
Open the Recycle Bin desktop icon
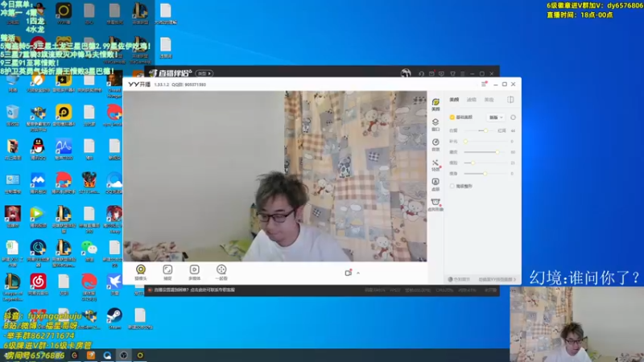(12, 114)
